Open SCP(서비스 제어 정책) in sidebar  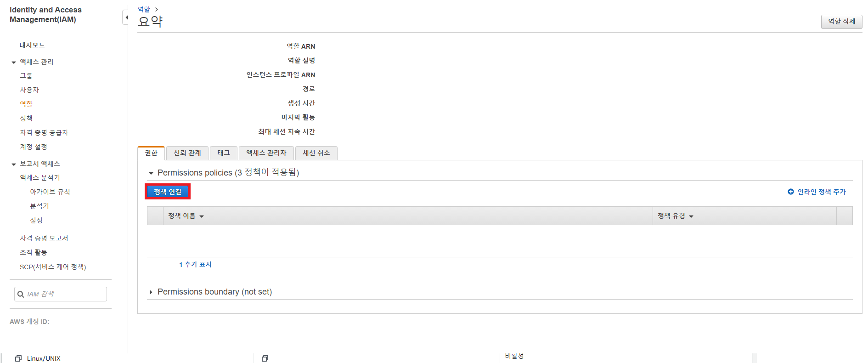point(53,267)
